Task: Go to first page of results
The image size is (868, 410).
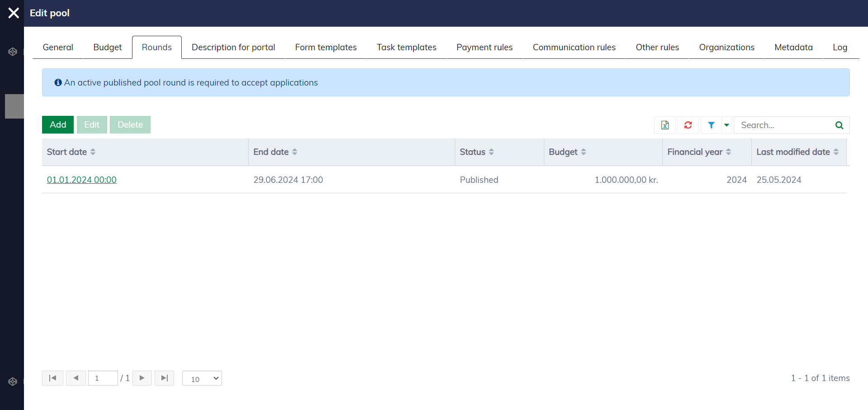Action: [x=52, y=378]
